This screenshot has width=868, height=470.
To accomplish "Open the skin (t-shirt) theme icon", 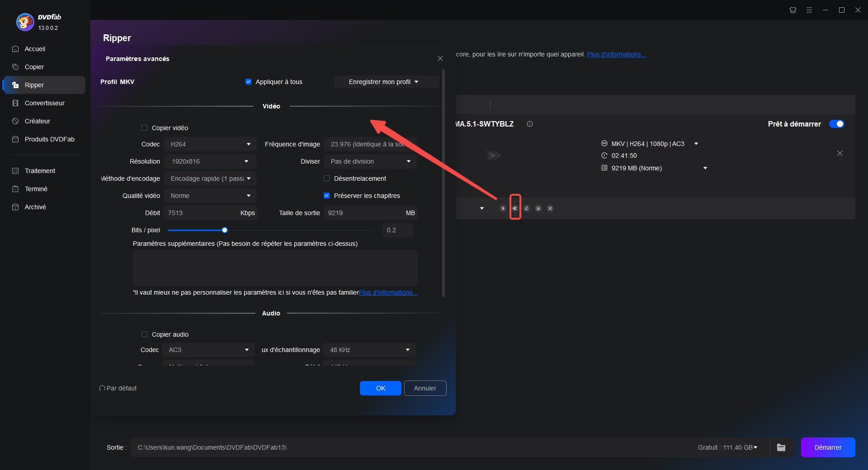I will [793, 10].
